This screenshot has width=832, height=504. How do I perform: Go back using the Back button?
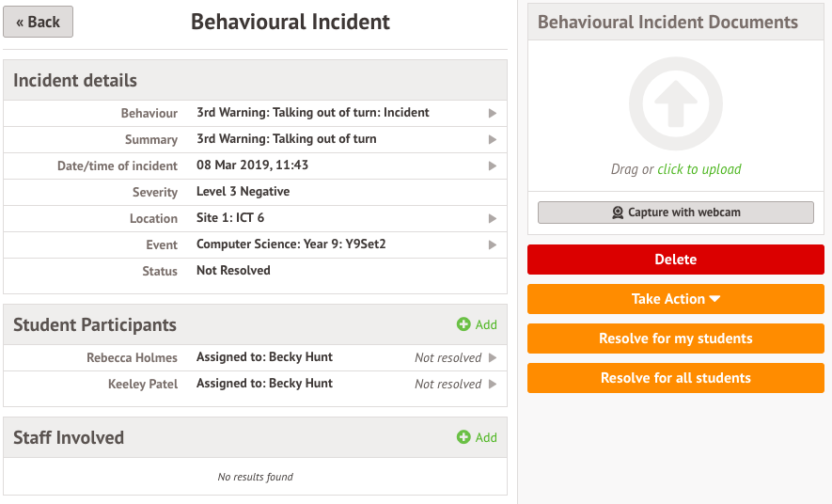point(39,22)
